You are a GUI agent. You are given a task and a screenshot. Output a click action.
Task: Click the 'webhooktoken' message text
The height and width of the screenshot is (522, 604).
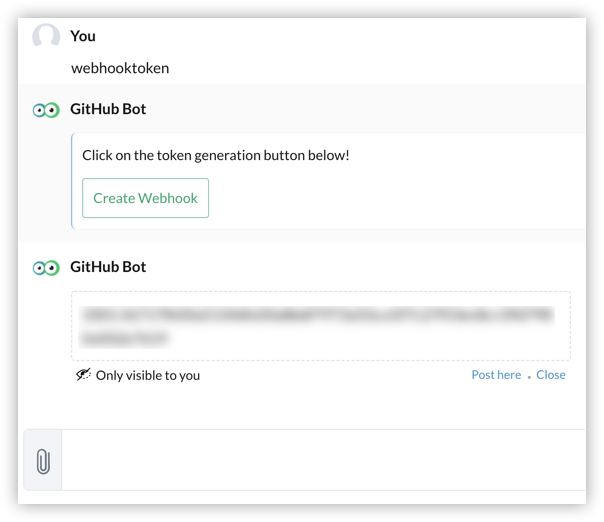point(120,68)
